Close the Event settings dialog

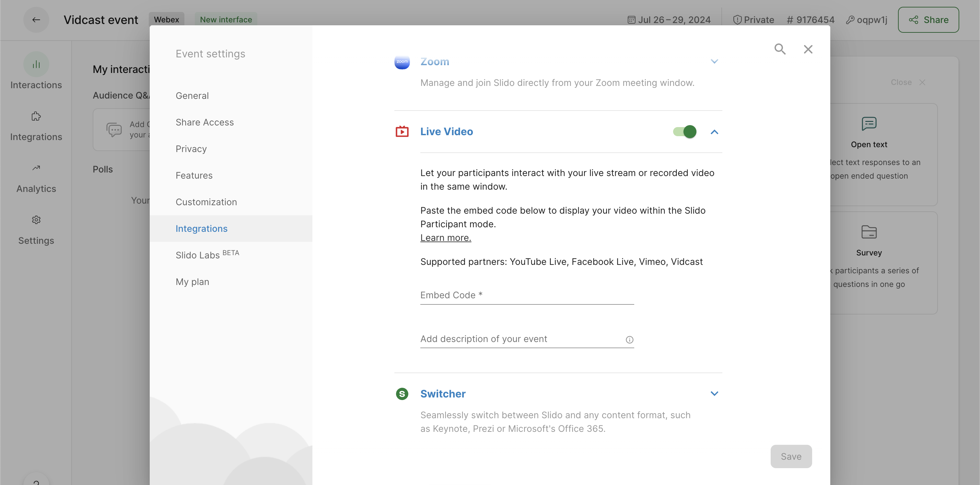808,49
